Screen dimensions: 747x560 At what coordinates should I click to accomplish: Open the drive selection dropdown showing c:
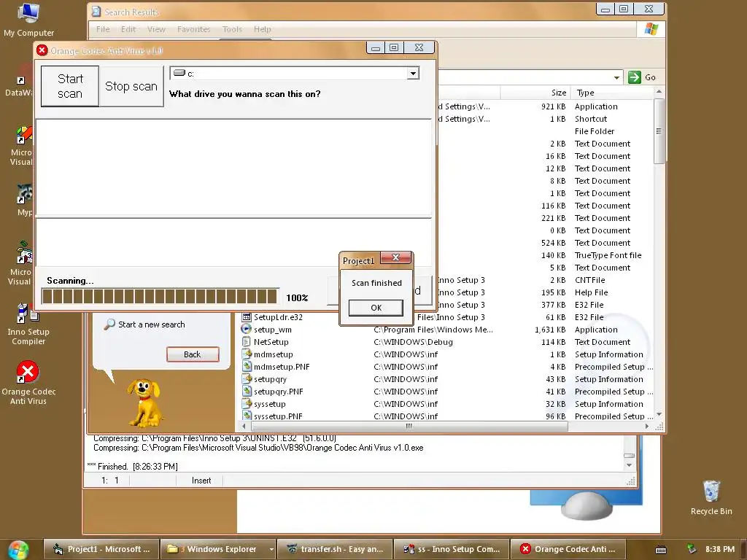(x=413, y=74)
